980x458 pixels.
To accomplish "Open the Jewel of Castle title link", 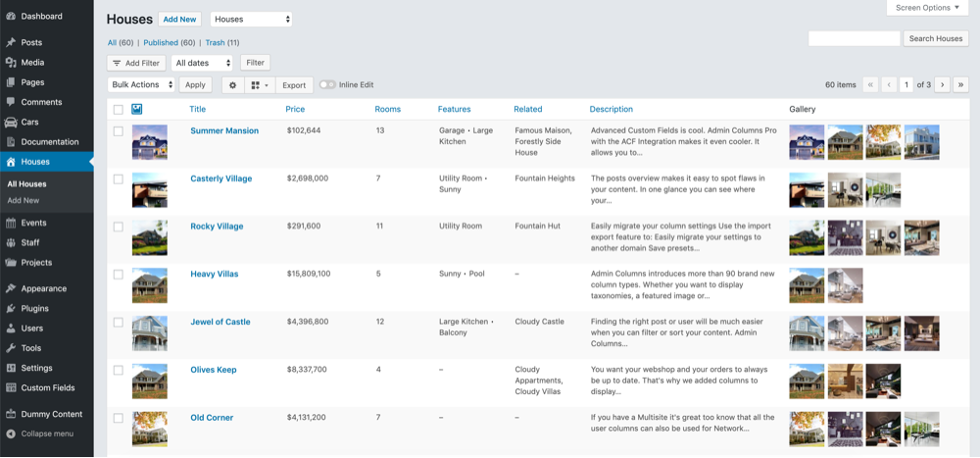I will (x=220, y=322).
